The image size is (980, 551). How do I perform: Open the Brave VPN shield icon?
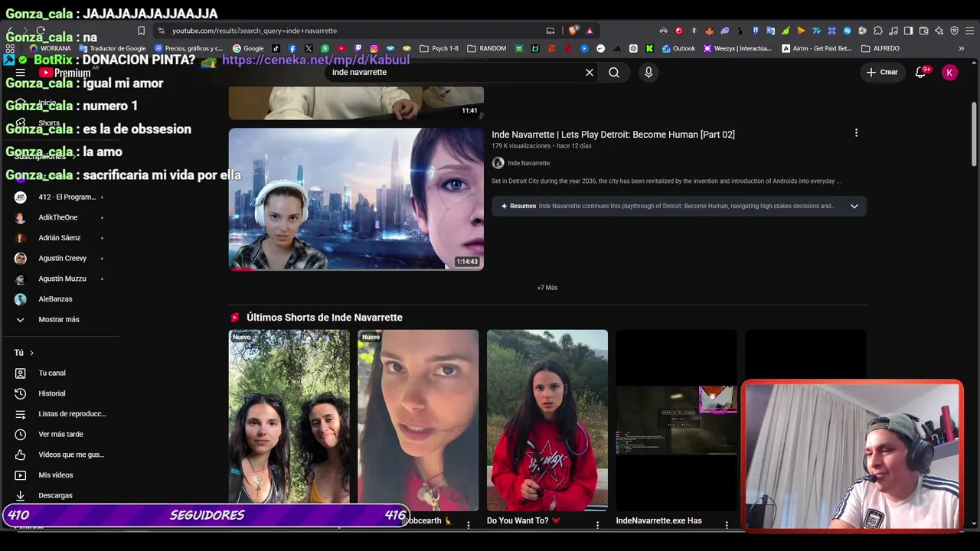coord(954,31)
